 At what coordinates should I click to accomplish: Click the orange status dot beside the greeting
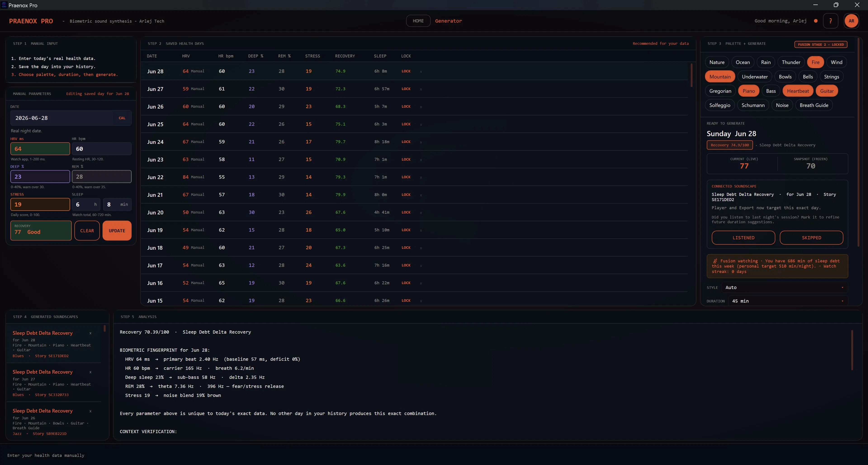816,21
